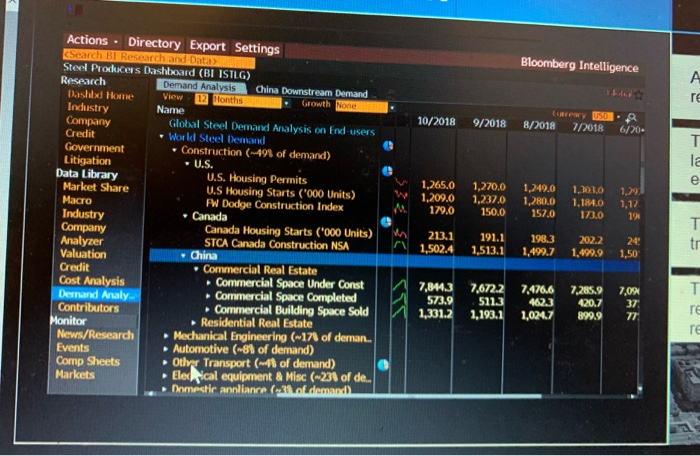Open the Actions menu
The width and height of the screenshot is (700, 456).
pyautogui.click(x=92, y=40)
